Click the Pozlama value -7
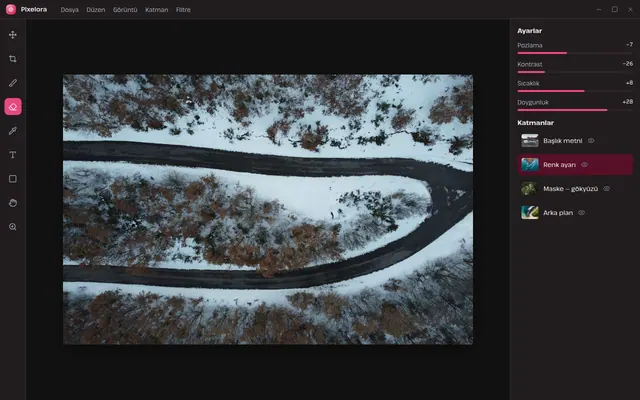Screen dimensions: 640x400 [629, 44]
